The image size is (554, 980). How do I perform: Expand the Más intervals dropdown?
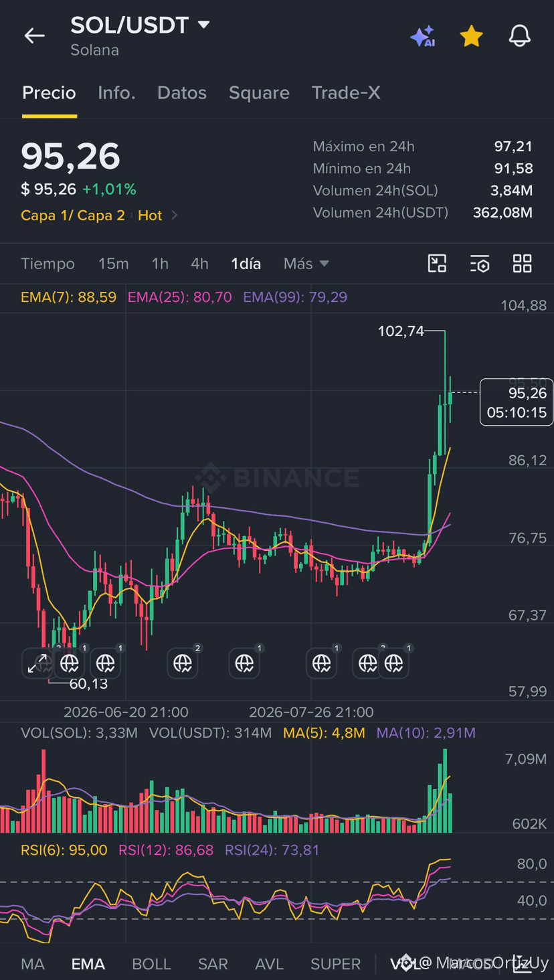coord(306,264)
